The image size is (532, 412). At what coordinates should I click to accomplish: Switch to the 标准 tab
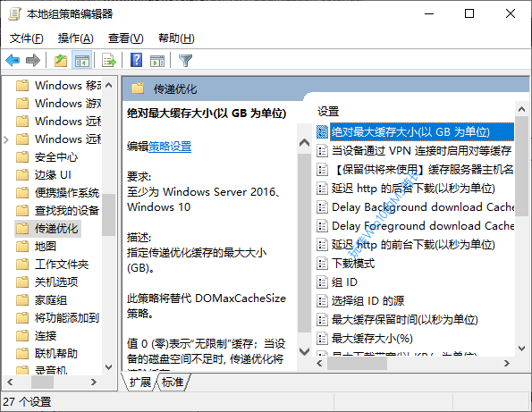click(x=173, y=383)
